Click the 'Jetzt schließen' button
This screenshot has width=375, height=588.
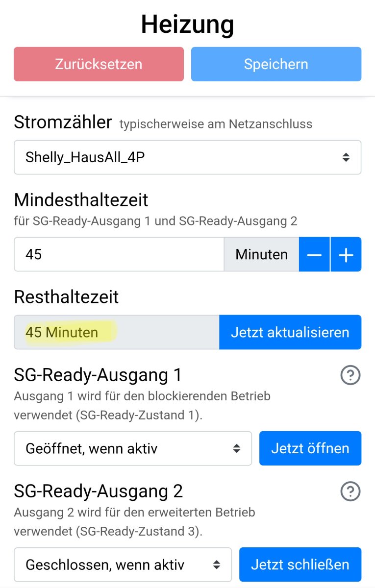[300, 564]
